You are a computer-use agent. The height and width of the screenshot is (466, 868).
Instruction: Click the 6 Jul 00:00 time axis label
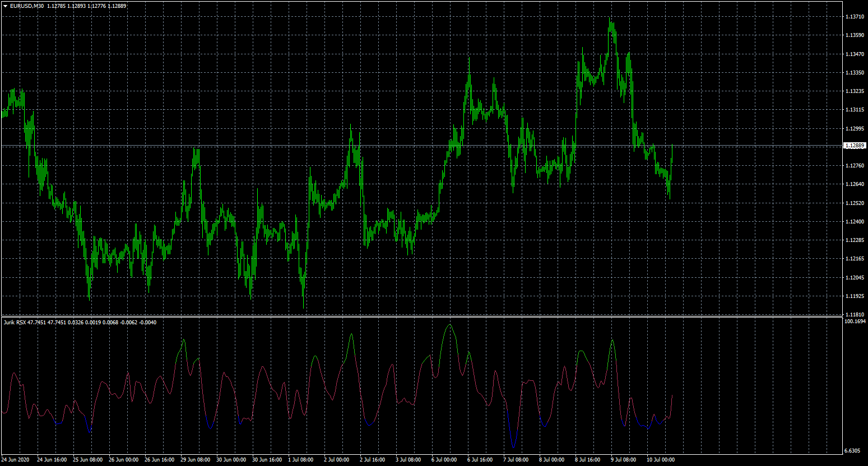445,460
